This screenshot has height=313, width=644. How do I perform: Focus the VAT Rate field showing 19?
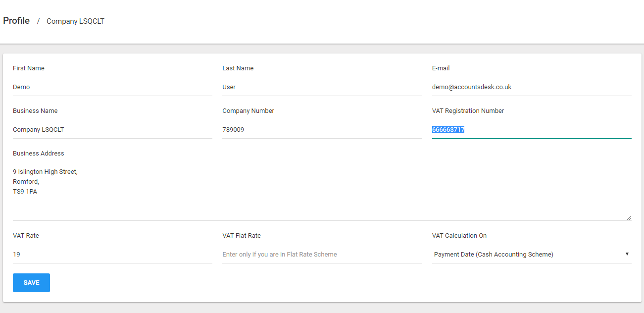coord(112,255)
